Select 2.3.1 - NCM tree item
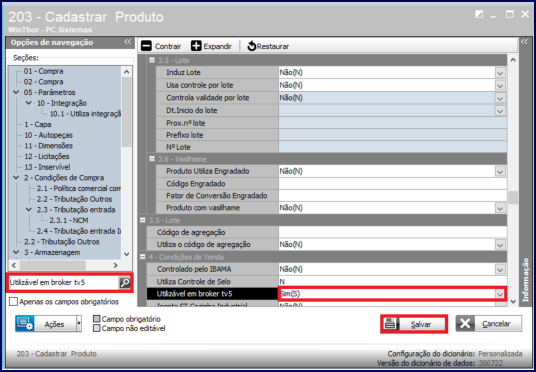Image resolution: width=536 pixels, height=372 pixels. click(69, 220)
